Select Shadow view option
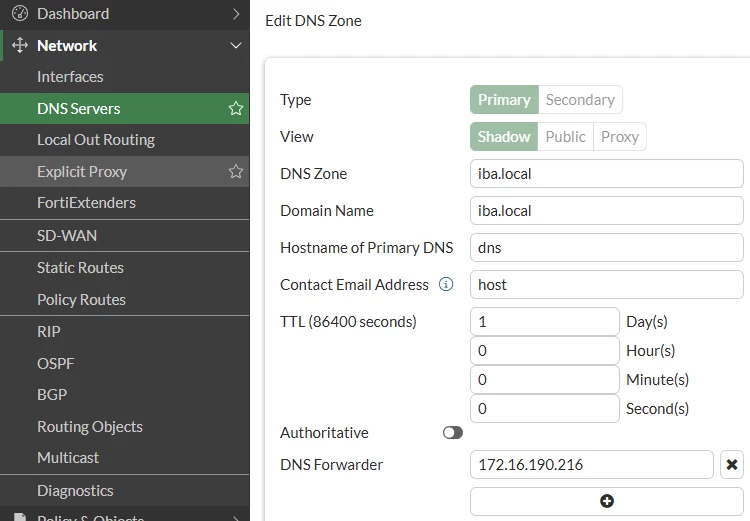This screenshot has width=750, height=521. pyautogui.click(x=504, y=136)
